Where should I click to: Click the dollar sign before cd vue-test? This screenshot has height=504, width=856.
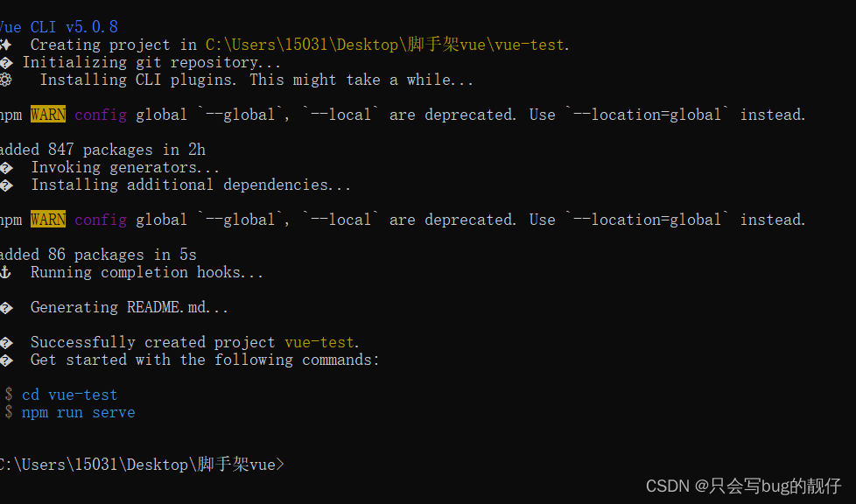9,395
